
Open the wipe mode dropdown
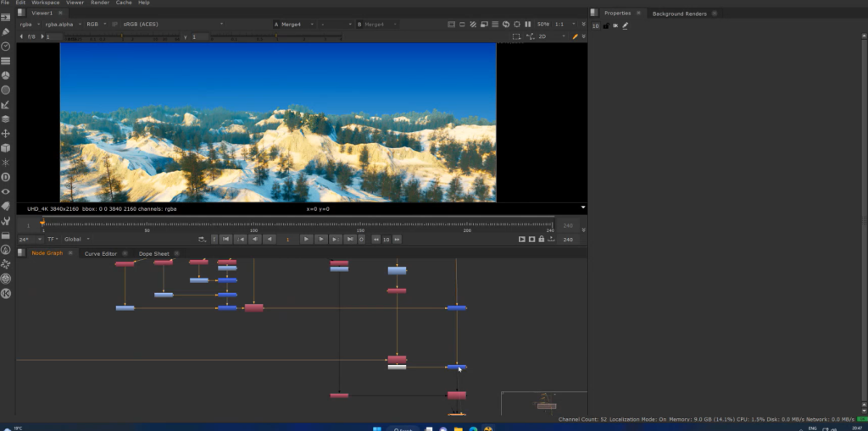tap(335, 25)
